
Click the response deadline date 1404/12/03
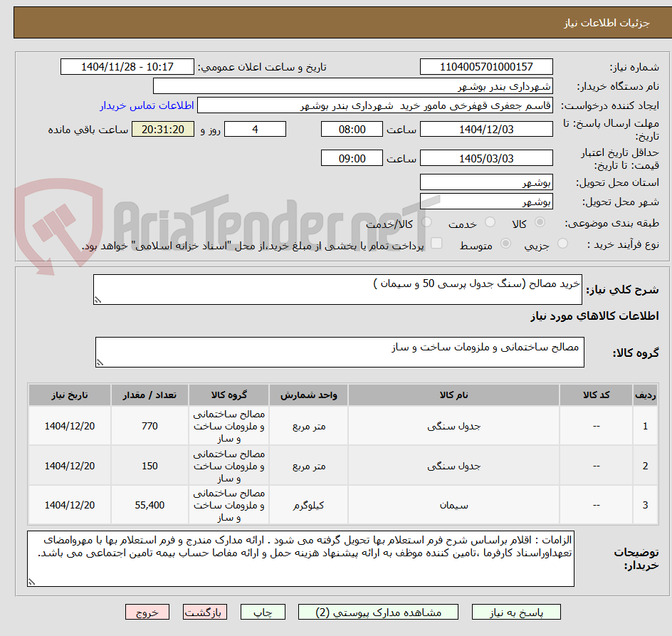[x=486, y=129]
